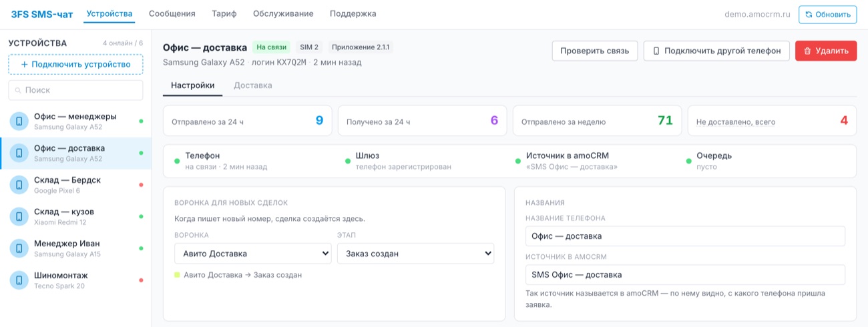Click Не доставлено, всего stat card

[x=773, y=121]
